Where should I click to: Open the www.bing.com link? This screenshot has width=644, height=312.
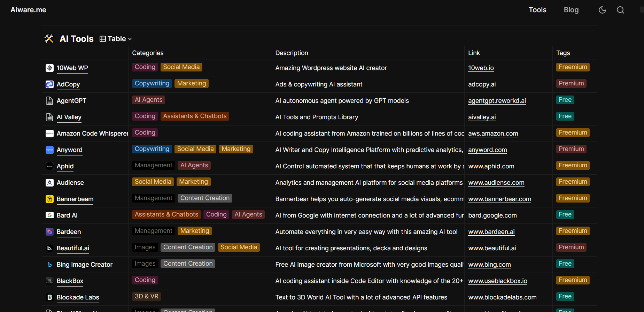[x=489, y=265]
